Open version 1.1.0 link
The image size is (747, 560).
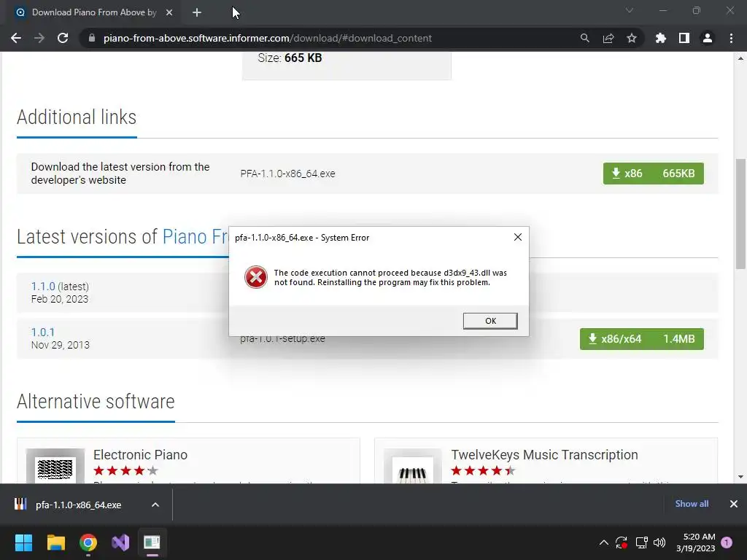pyautogui.click(x=43, y=286)
